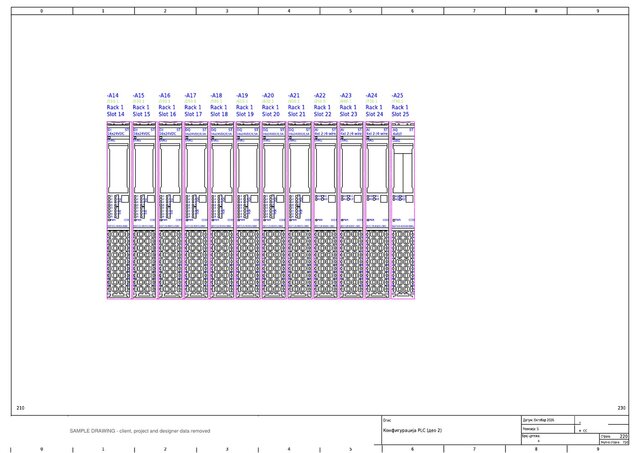Screen dimensions: 640x453
Task: Select the module label -A20
Action: coord(268,95)
